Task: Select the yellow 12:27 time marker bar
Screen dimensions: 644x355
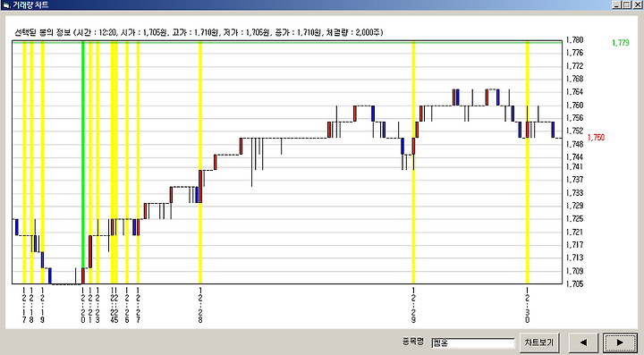Action: [138, 163]
